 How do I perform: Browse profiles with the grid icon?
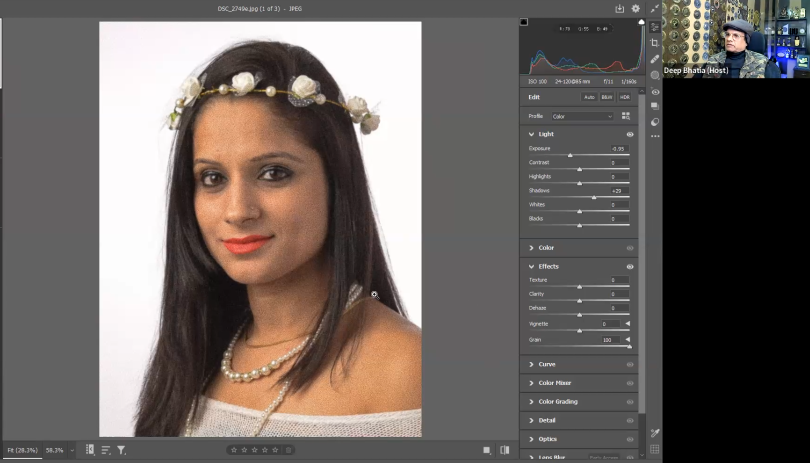(x=626, y=116)
